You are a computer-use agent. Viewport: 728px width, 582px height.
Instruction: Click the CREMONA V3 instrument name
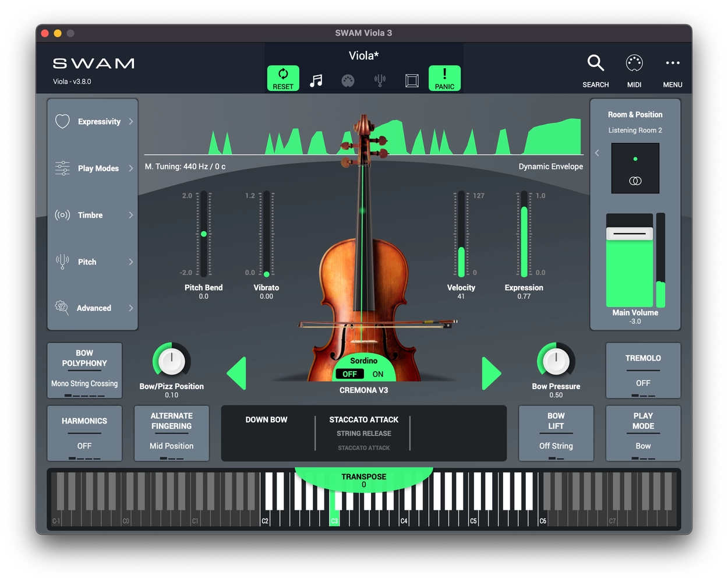[364, 390]
